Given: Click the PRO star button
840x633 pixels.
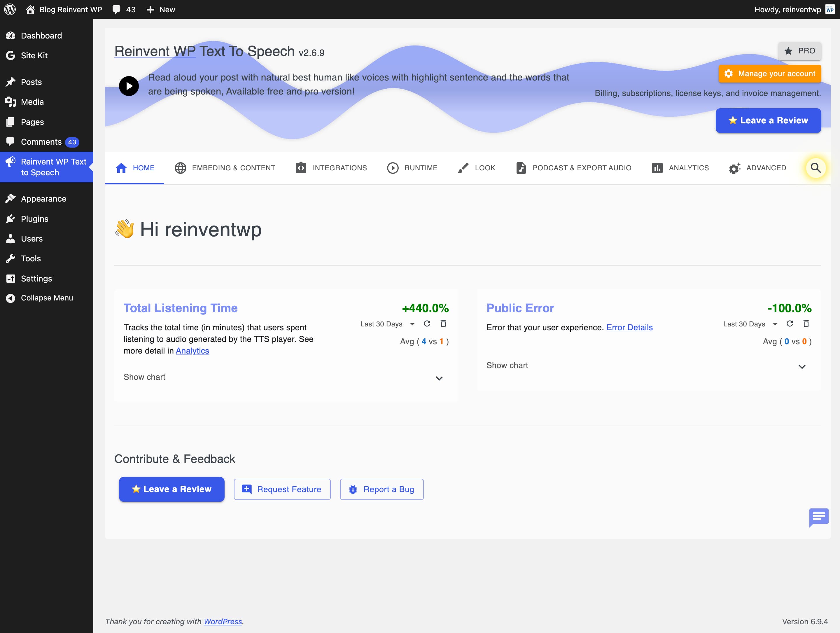Looking at the screenshot, I should [799, 51].
